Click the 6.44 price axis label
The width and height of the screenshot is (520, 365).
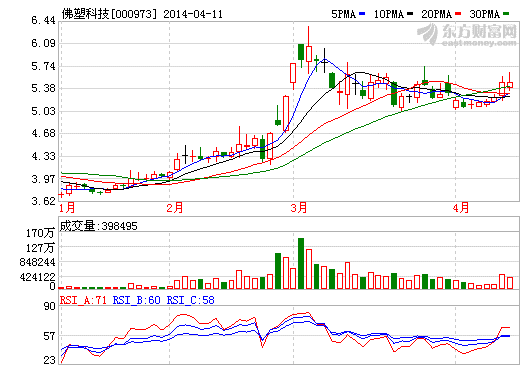43,21
